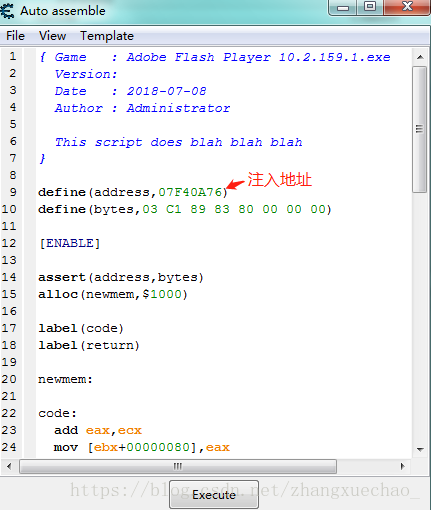This screenshot has height=510, width=431.
Task: Click the vertical scrollbar down arrow
Action: (x=420, y=449)
